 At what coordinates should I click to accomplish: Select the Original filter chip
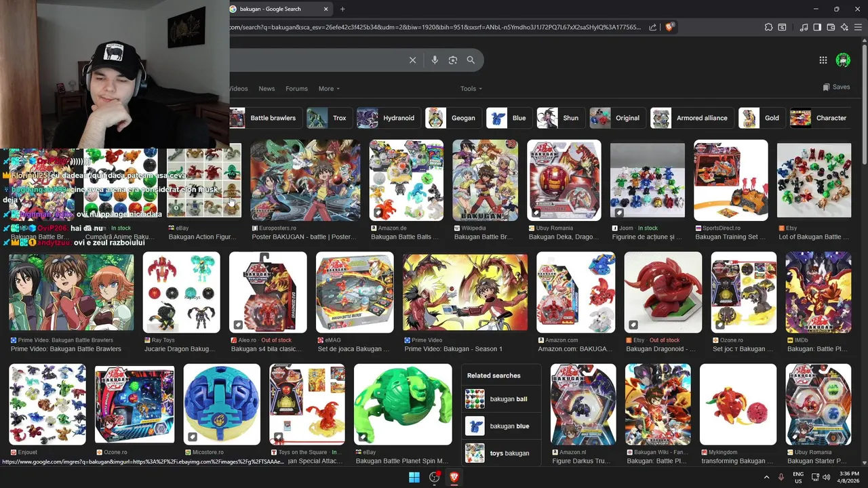(616, 118)
